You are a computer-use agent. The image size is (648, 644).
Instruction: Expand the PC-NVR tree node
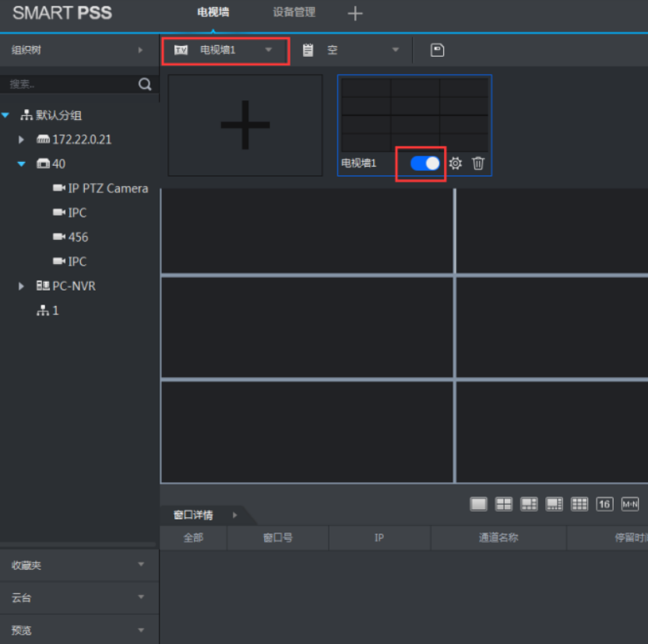click(x=22, y=287)
